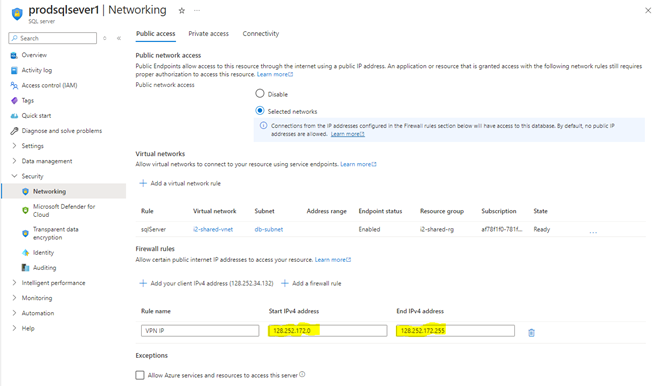The width and height of the screenshot is (653, 386).
Task: Open the i2-shared-vnet virtual network link
Action: pyautogui.click(x=213, y=229)
